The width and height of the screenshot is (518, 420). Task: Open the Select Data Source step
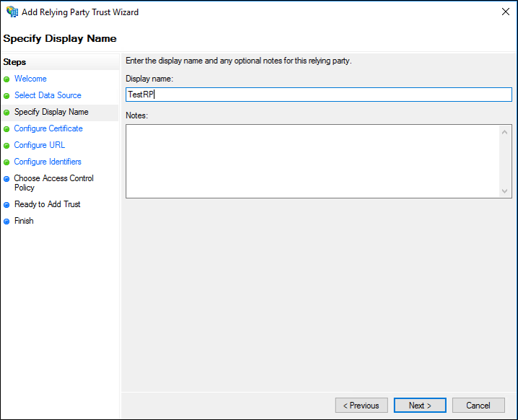[x=48, y=95]
